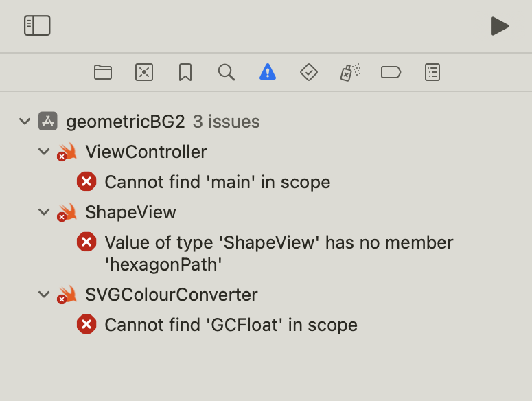Collapse the ViewController issue group
Image resolution: width=532 pixels, height=401 pixels.
pyautogui.click(x=45, y=152)
